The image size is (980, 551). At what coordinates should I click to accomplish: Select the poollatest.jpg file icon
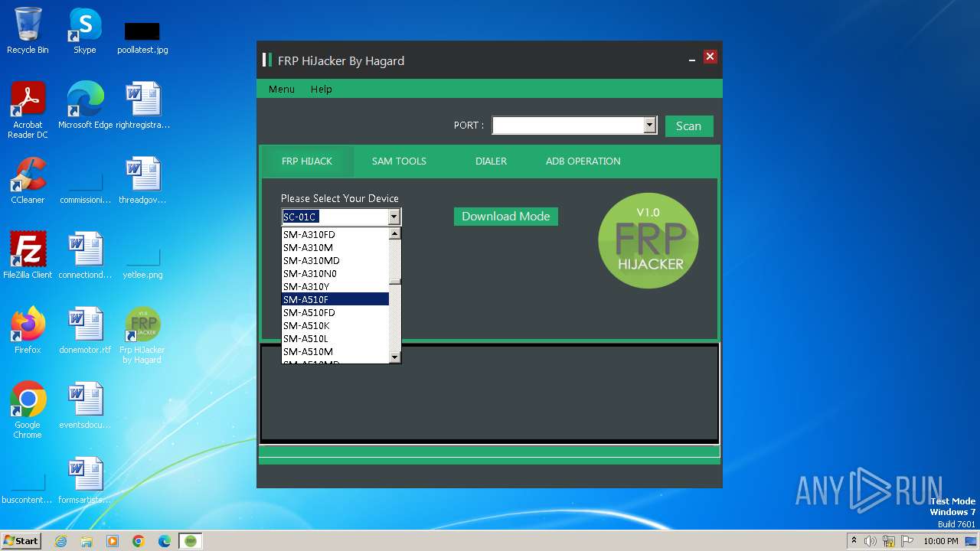click(142, 37)
